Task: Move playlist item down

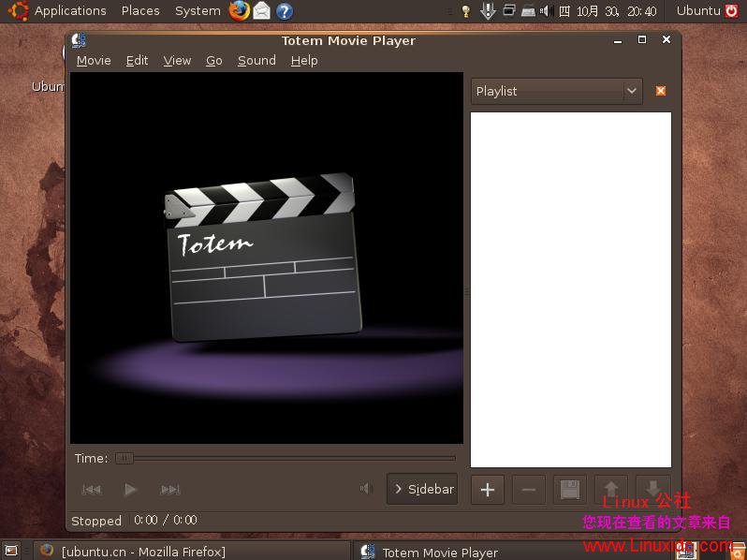Action: pos(652,490)
